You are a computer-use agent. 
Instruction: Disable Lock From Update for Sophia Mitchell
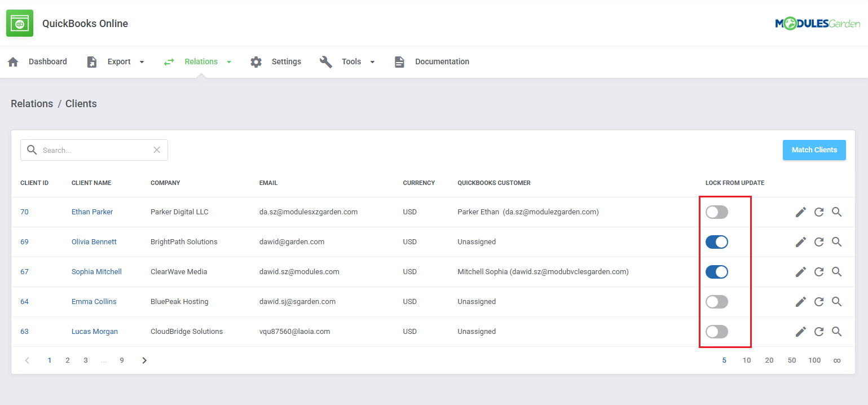717,272
